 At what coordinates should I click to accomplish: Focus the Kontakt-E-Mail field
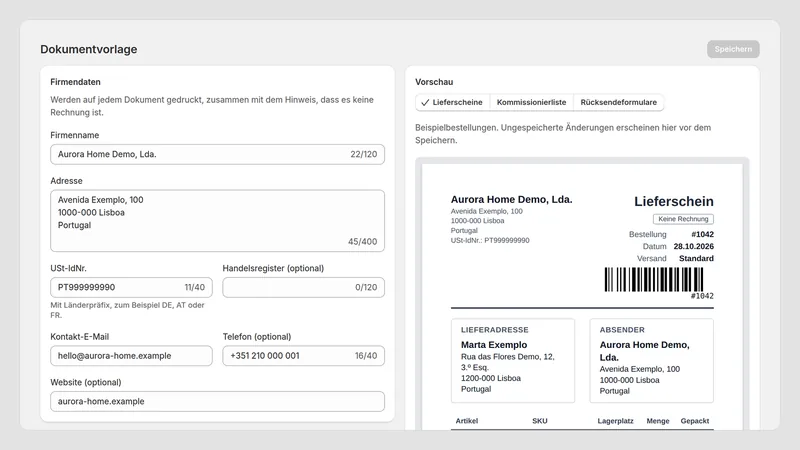click(131, 356)
